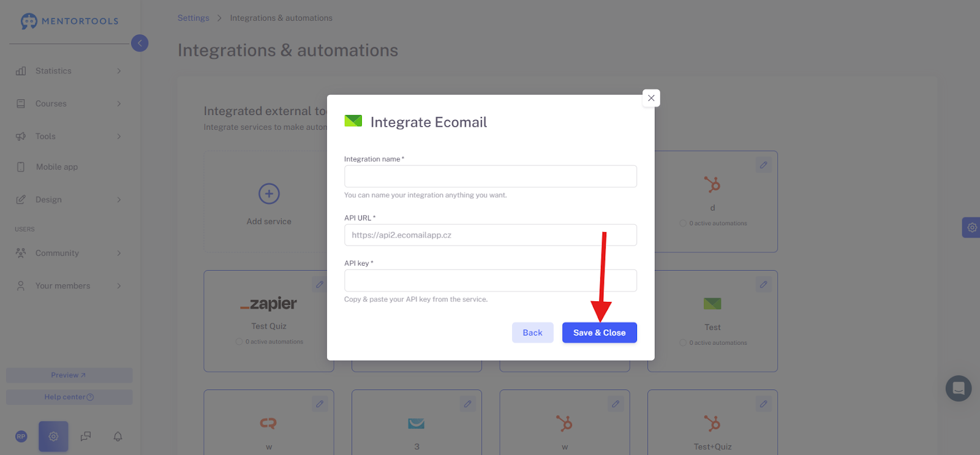Click the Zapier logo on the Test Quiz card
The width and height of the screenshot is (980, 455).
[269, 304]
